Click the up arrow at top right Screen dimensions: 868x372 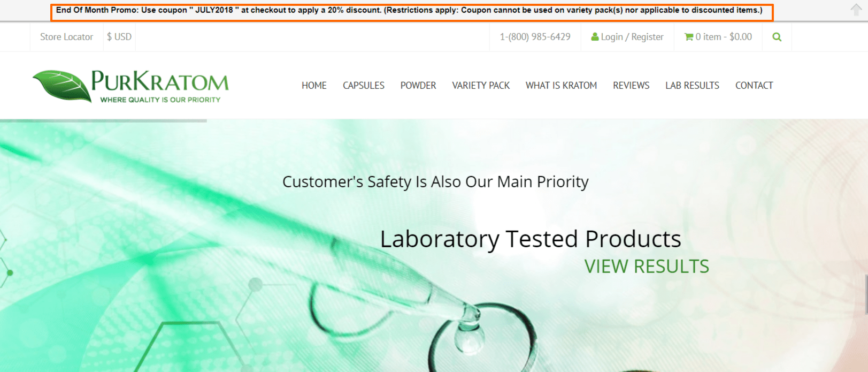point(856,9)
